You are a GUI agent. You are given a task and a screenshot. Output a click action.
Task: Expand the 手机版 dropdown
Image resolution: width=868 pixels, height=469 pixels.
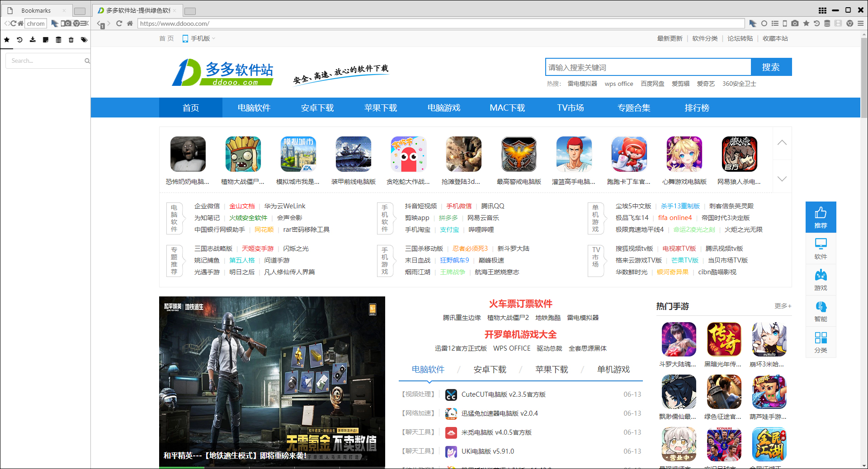199,39
